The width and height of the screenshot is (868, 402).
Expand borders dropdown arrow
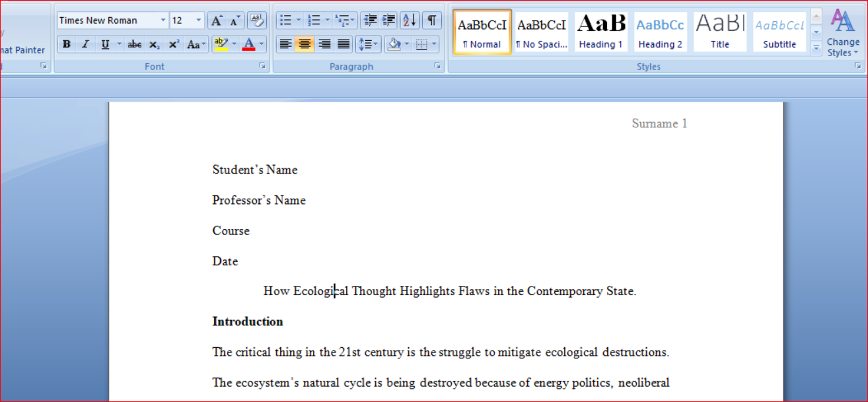pos(434,44)
